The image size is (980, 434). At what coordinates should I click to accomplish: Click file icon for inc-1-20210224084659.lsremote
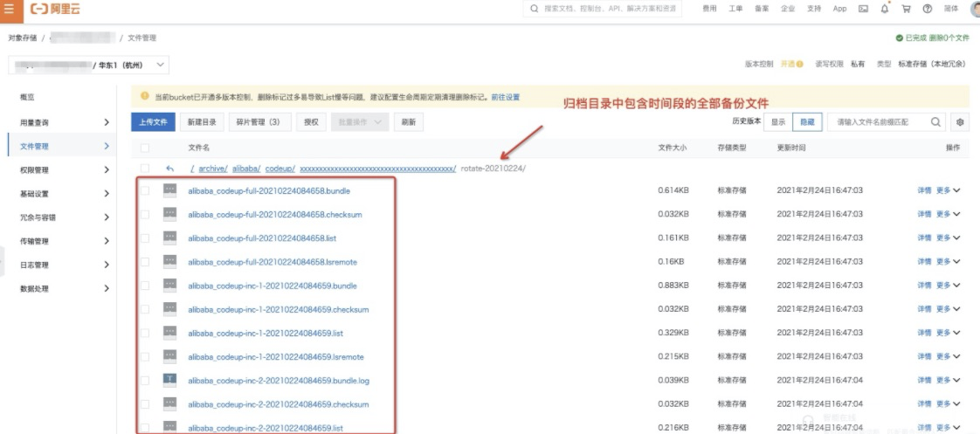(169, 356)
